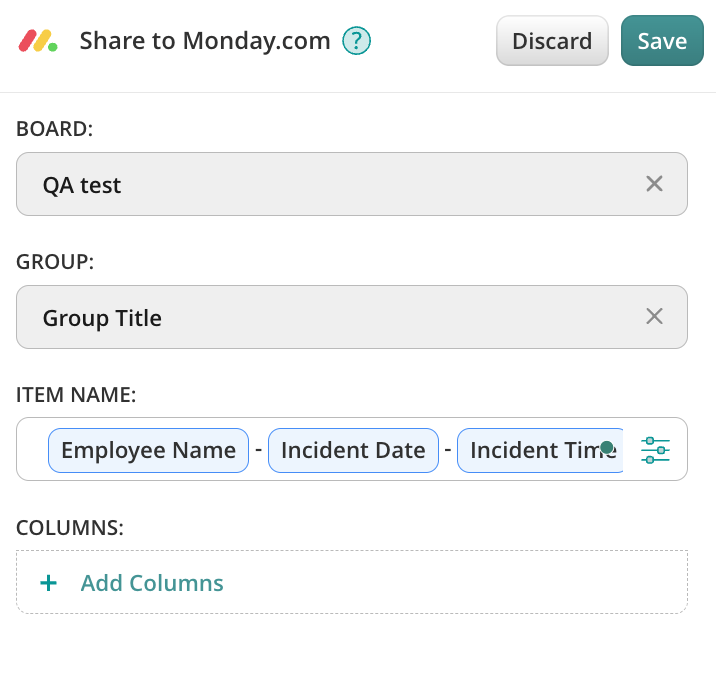Open item name field options sliders icon
This screenshot has width=716, height=691.
655,450
